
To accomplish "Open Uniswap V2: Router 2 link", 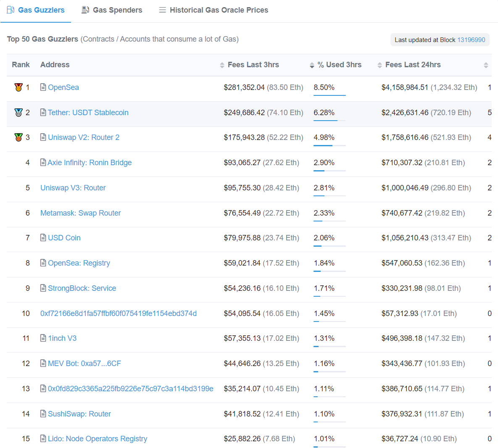I will tap(84, 137).
